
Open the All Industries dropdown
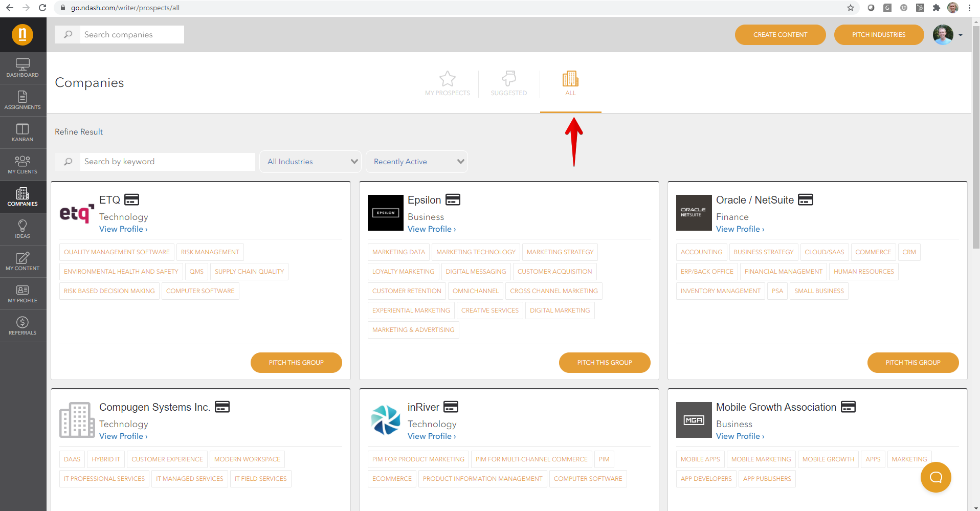click(x=310, y=162)
